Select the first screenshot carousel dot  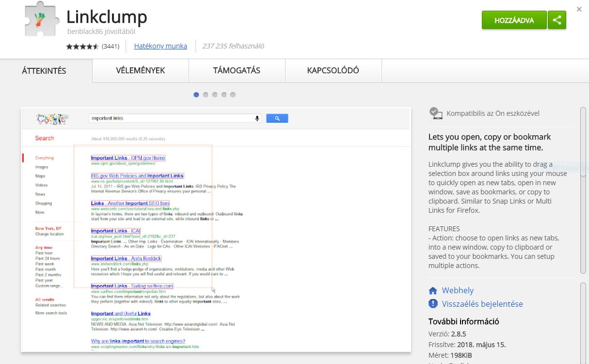click(196, 95)
